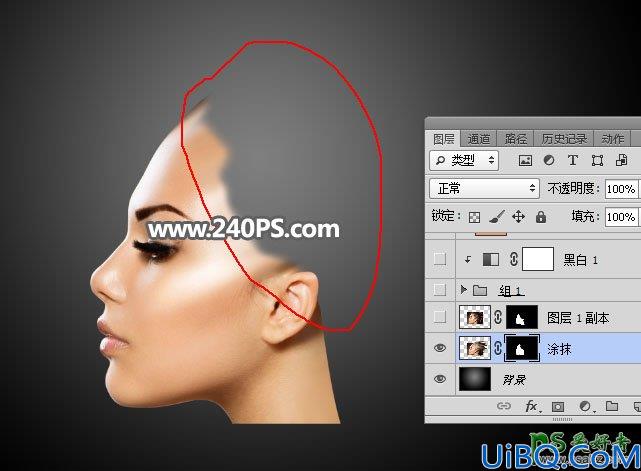Lock all with padlock icon
This screenshot has height=471, width=641.
(x=541, y=217)
